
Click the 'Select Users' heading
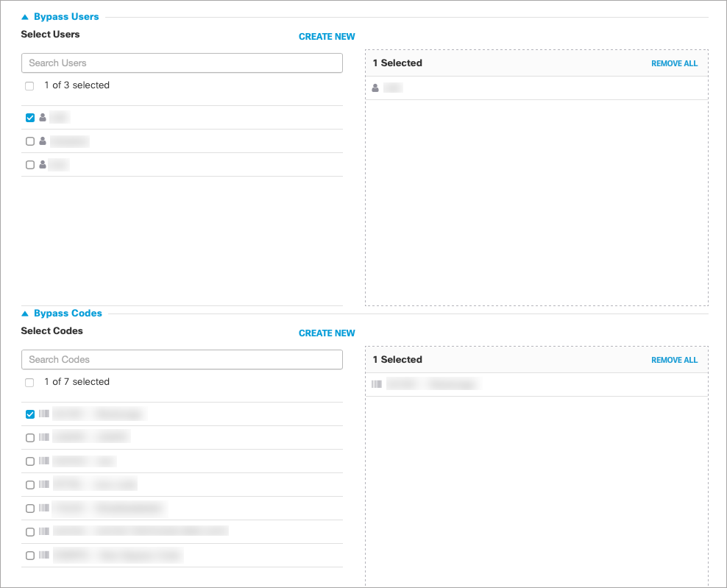click(x=50, y=35)
